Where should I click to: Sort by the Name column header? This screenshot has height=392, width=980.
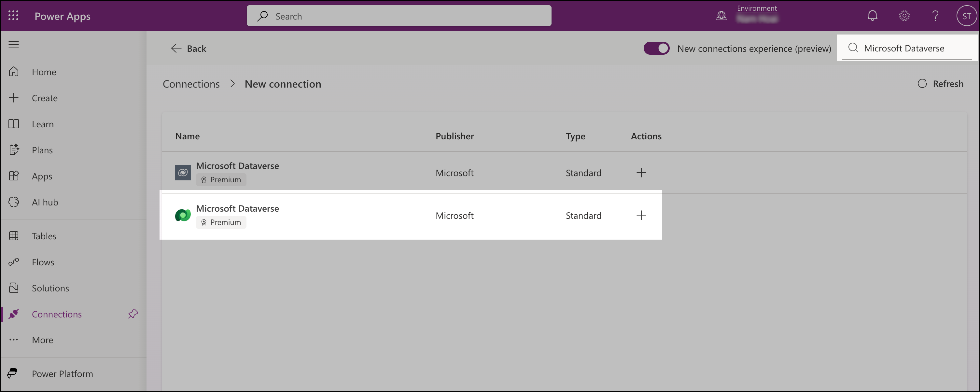(x=188, y=136)
